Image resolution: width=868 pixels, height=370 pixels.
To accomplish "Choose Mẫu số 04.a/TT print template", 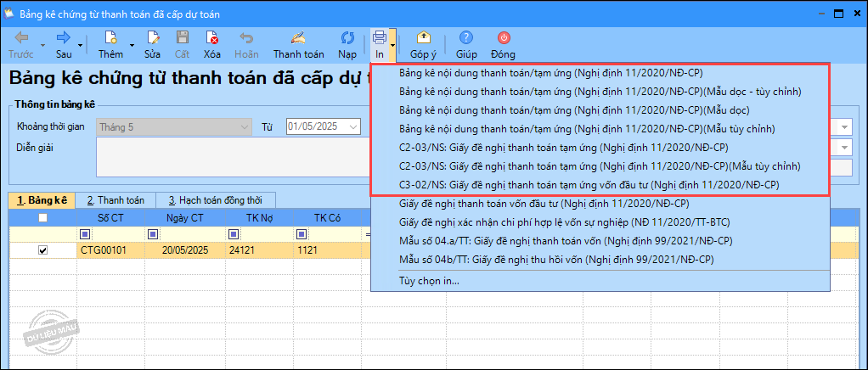I will [555, 241].
